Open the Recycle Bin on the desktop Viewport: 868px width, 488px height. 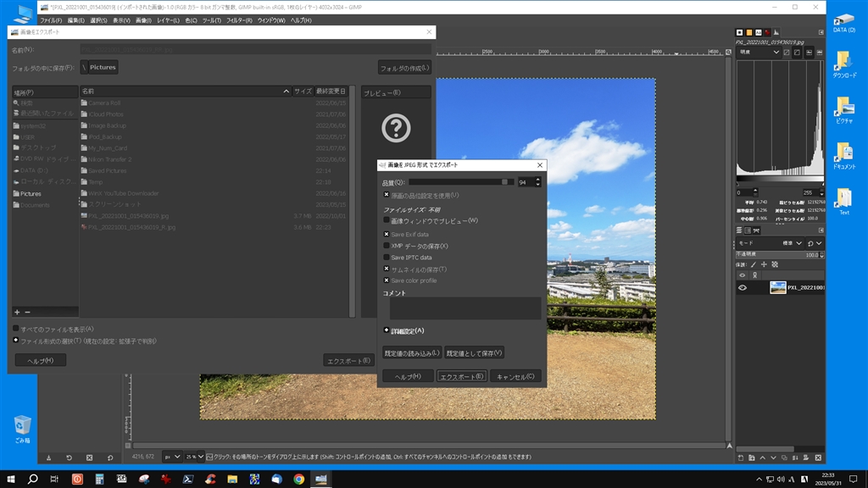[x=23, y=426]
